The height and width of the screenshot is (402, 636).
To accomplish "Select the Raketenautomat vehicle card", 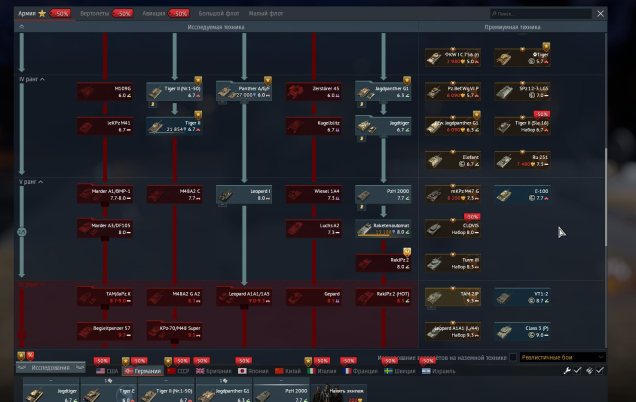I will tap(382, 228).
